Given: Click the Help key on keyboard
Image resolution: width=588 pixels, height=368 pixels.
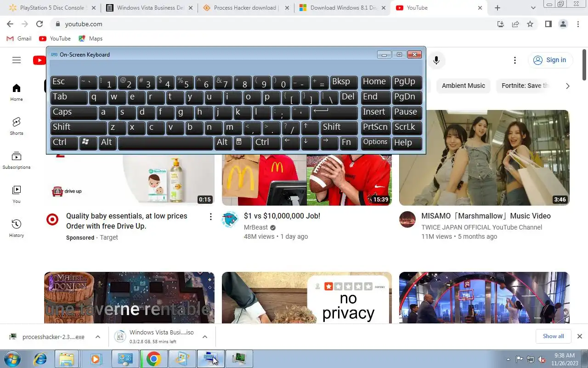Looking at the screenshot, I should pyautogui.click(x=407, y=143).
